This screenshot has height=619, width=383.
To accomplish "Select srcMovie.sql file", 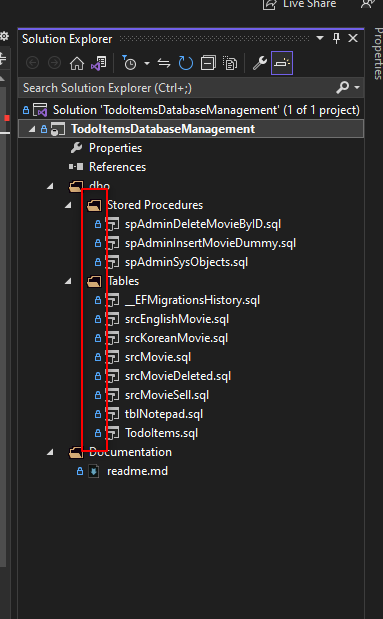I will coord(158,357).
